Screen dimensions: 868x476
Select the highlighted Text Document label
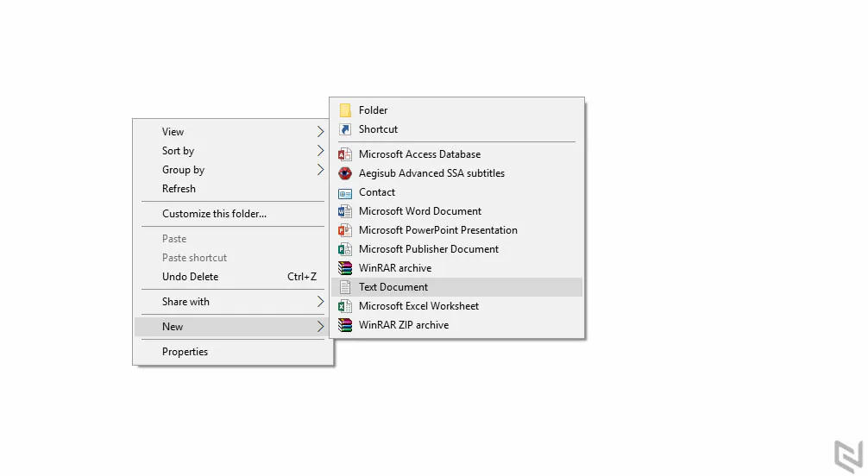point(393,286)
